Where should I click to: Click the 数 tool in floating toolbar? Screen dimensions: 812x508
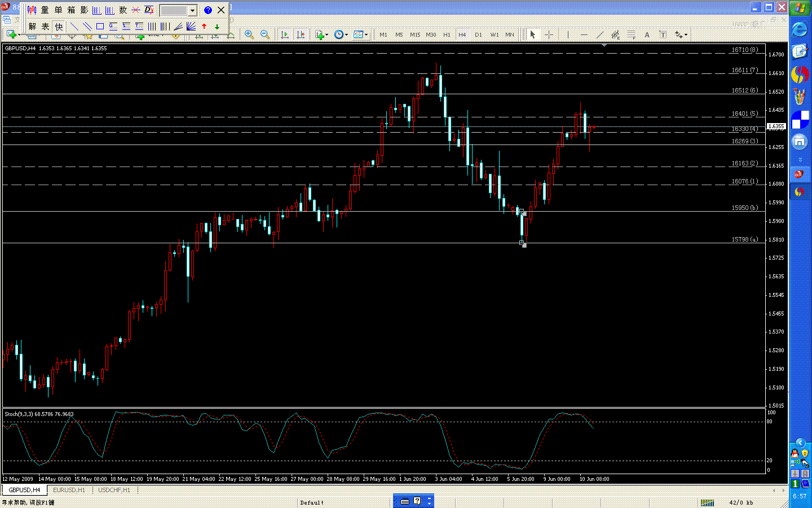[123, 10]
